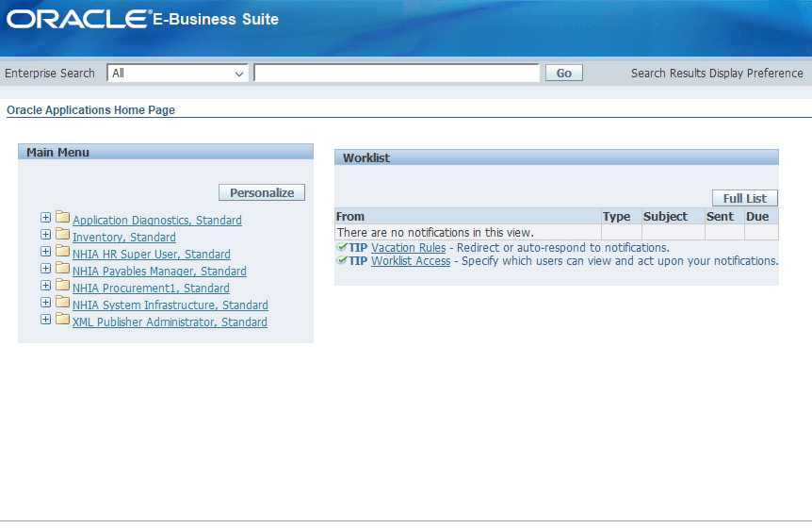Viewport: 812px width, 528px height.
Task: Click the Oracle logo in header
Action: pos(77,20)
